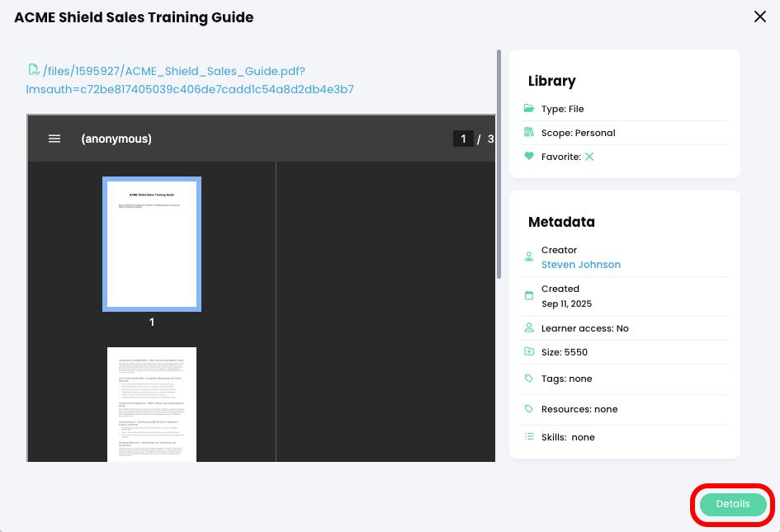Click the 'Tags: none' text

click(566, 379)
